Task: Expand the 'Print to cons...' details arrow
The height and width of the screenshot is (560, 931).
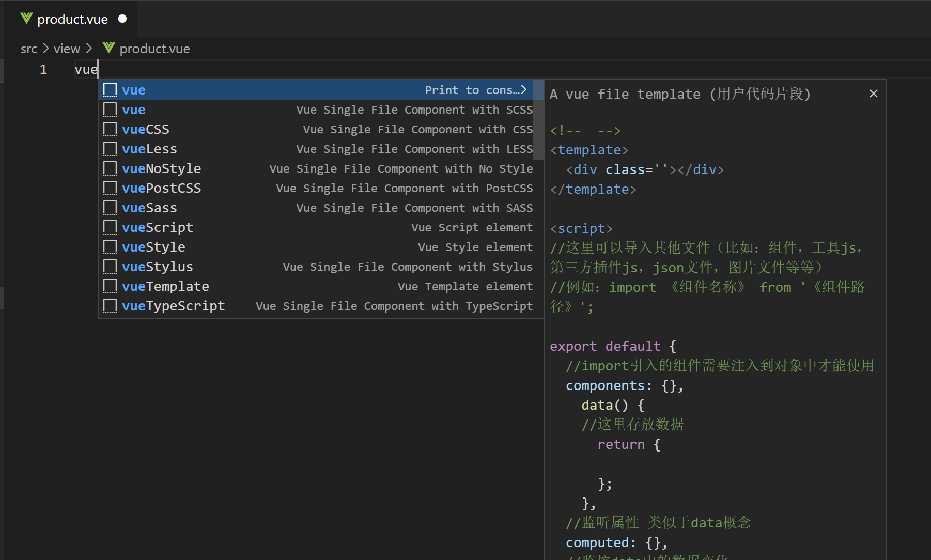Action: 523,89
